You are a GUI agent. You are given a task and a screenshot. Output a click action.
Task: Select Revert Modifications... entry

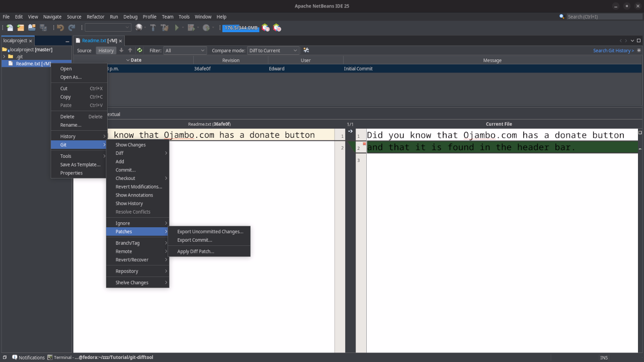click(x=137, y=187)
